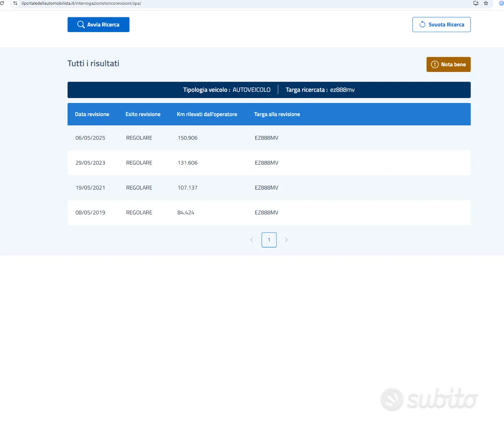Click the searched plate ez888mv text
504x434 pixels.
coord(342,90)
